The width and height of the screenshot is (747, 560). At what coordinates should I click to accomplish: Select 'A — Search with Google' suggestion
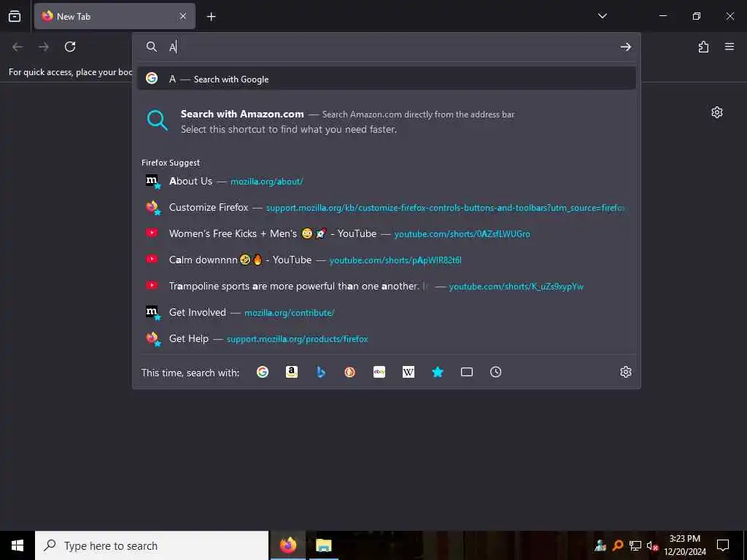click(x=387, y=79)
